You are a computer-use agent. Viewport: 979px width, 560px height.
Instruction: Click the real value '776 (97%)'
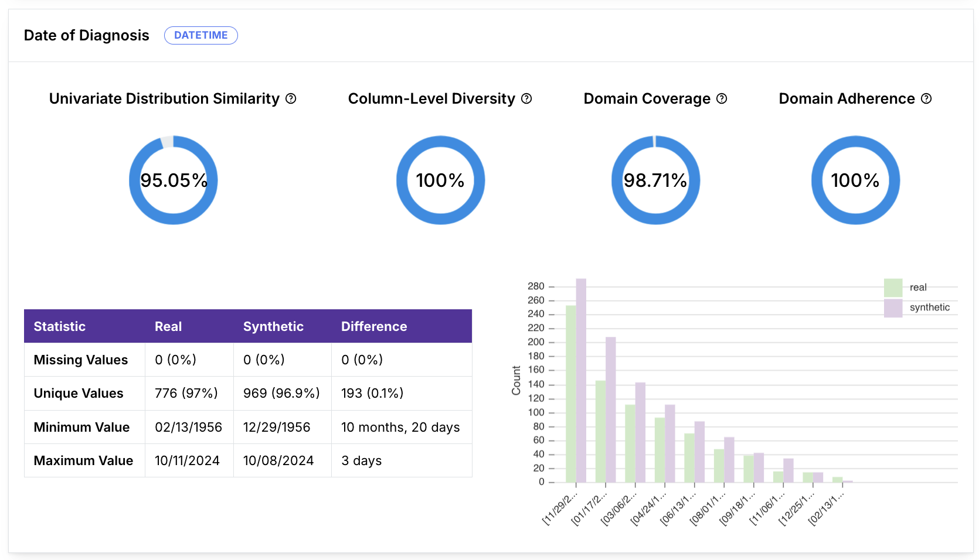coord(186,393)
